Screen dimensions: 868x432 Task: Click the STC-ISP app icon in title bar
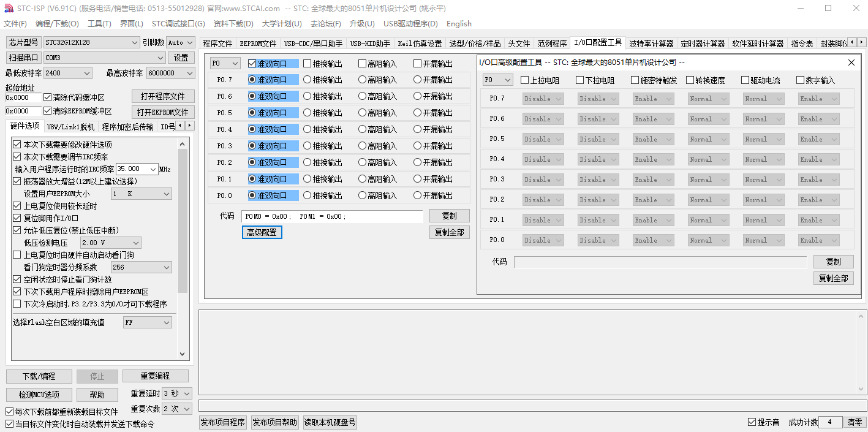[9, 8]
